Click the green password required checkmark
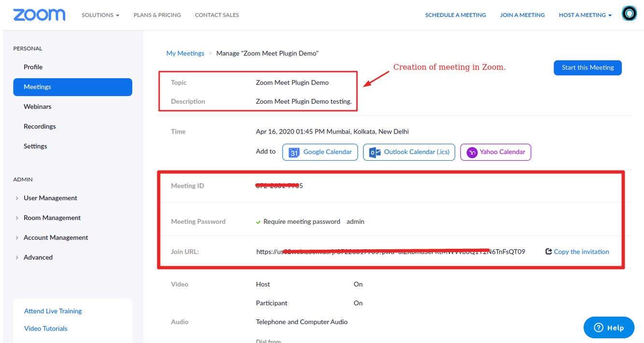The width and height of the screenshot is (644, 343). [258, 222]
